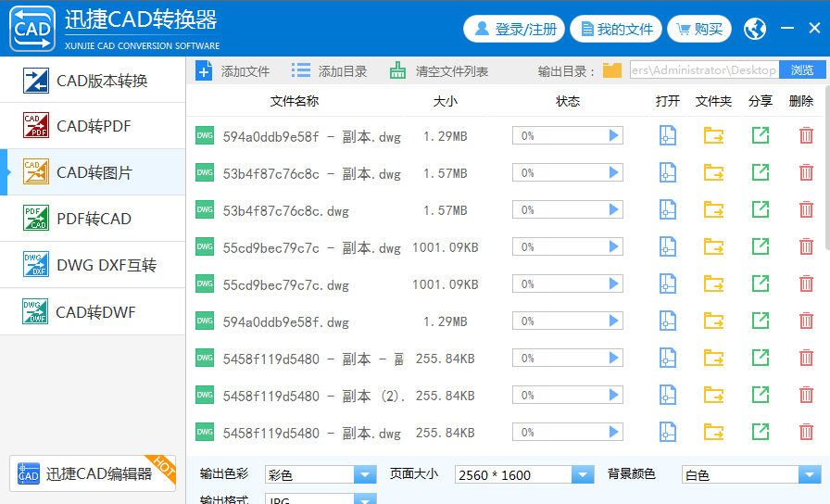Switch to DWG DXF互转

click(93, 265)
